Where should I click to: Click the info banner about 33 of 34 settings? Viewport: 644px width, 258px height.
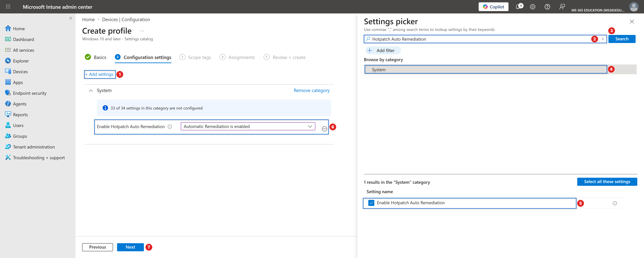tap(214, 108)
